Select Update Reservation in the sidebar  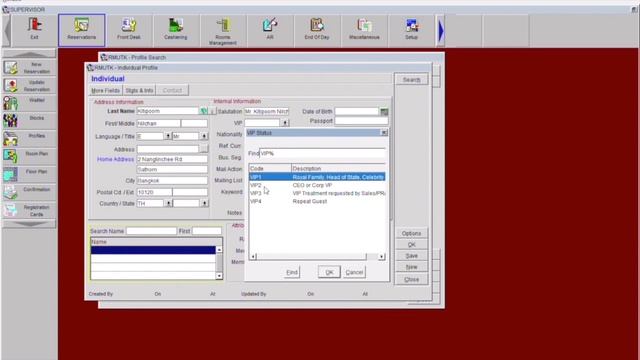(29, 86)
